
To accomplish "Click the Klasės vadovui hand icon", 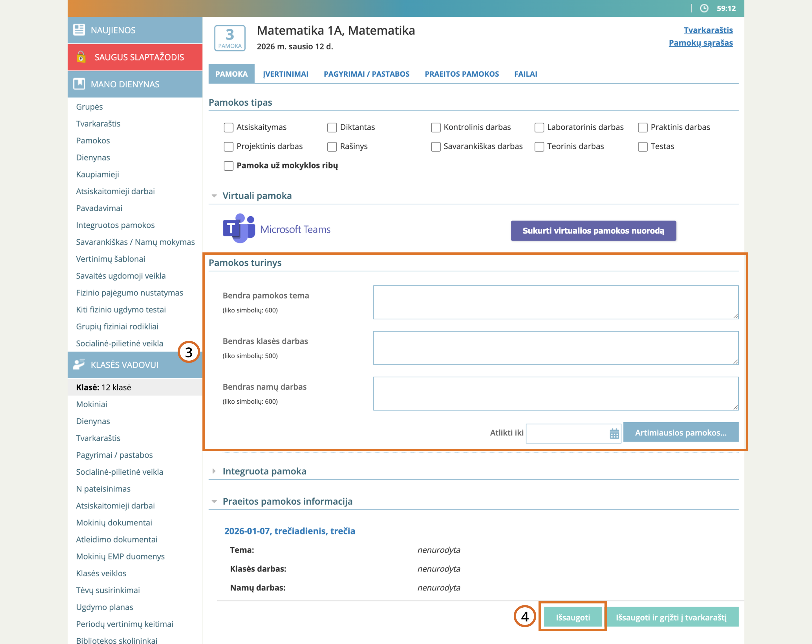I will coord(79,364).
